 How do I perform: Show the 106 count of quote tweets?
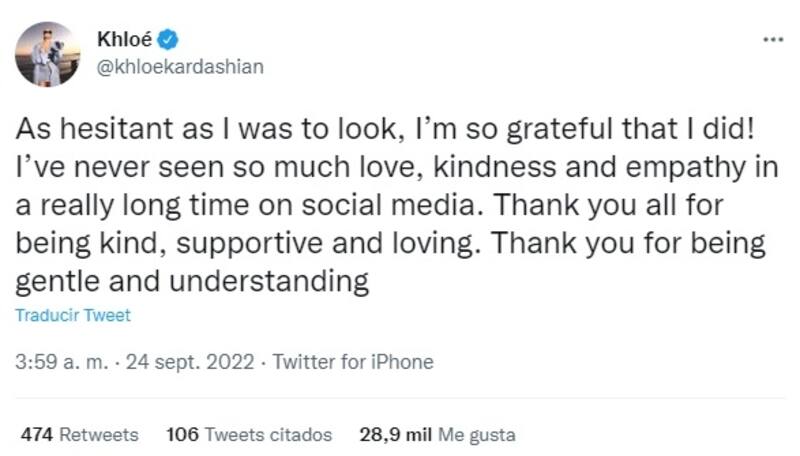pyautogui.click(x=183, y=435)
